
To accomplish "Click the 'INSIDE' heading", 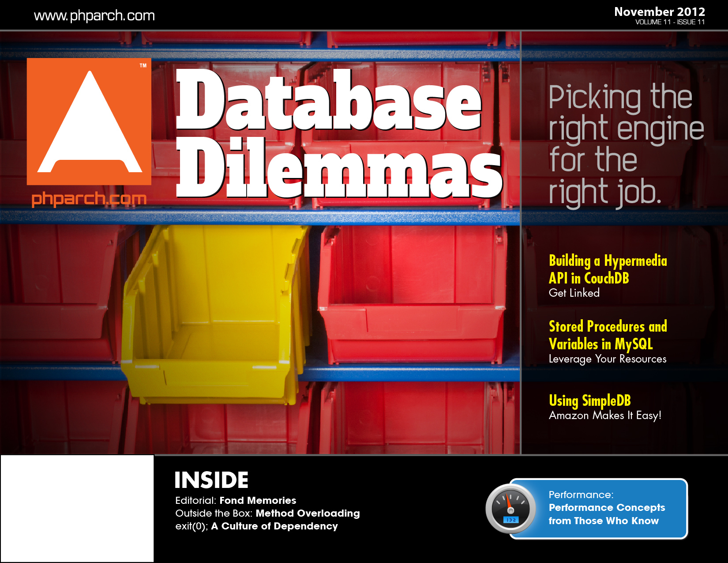I will pyautogui.click(x=211, y=480).
